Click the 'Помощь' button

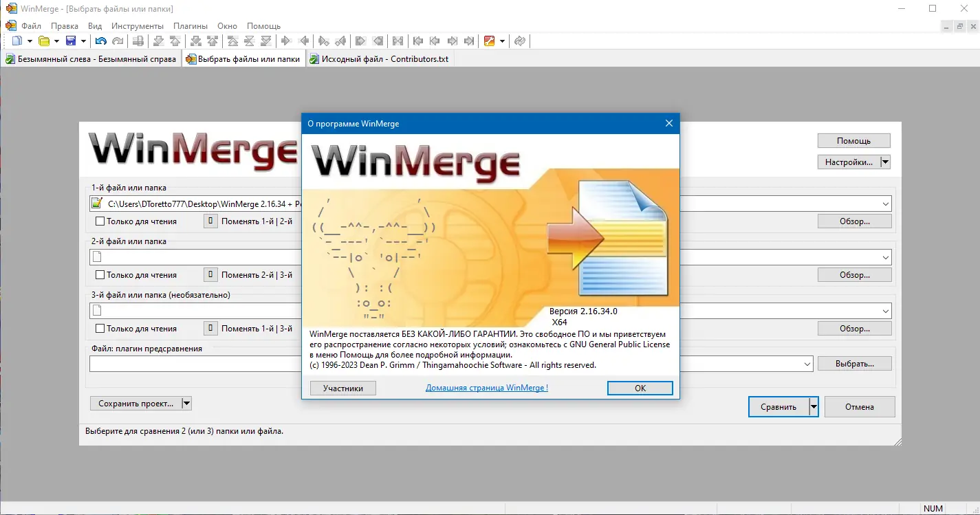854,140
